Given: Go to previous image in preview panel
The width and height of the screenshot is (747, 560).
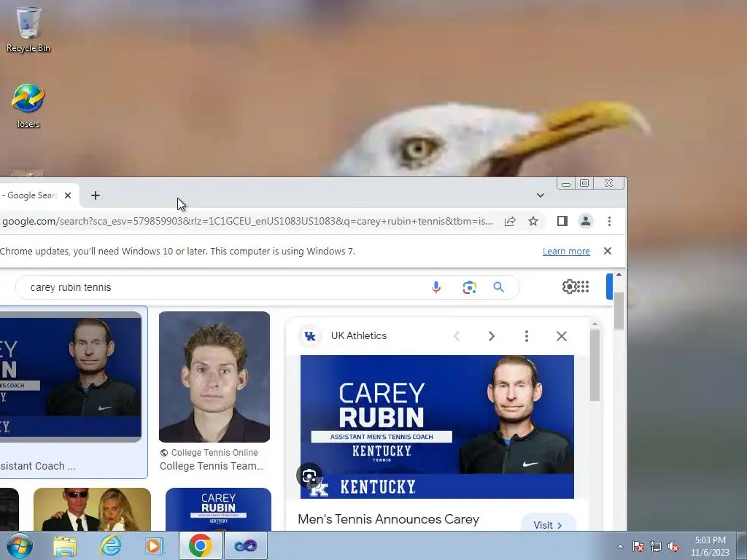Looking at the screenshot, I should (457, 336).
